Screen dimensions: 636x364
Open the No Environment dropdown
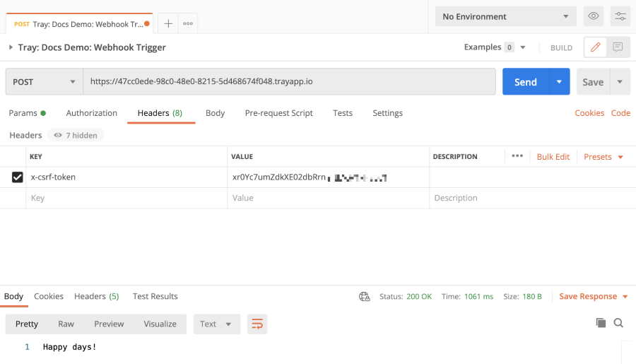(x=505, y=16)
